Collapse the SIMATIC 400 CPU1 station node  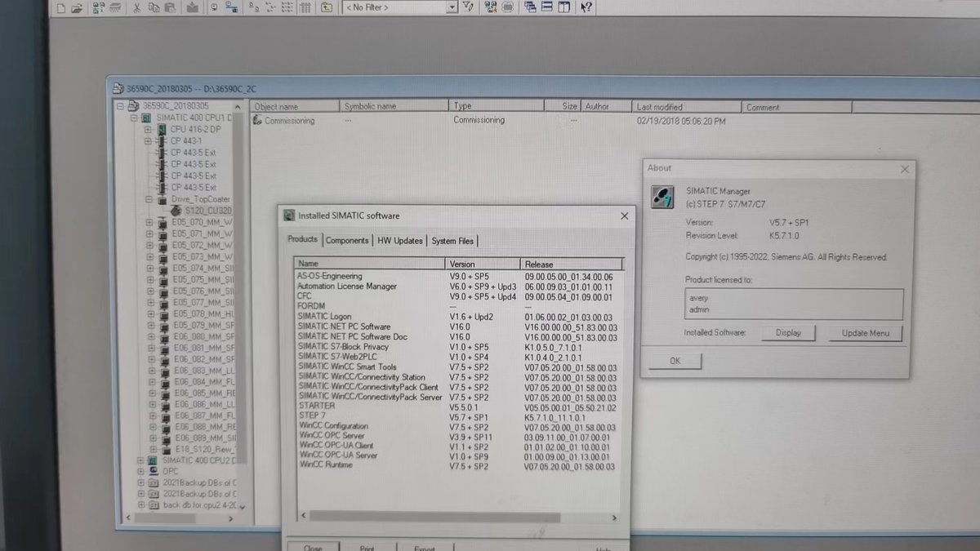coord(135,118)
